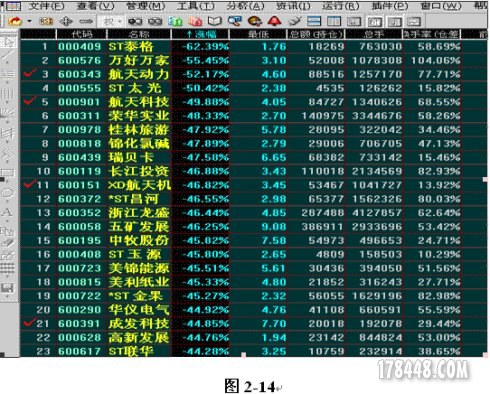This screenshot has width=490, height=394.
Task: Click the floppy disk save icon in the sidebar
Action: pyautogui.click(x=7, y=288)
